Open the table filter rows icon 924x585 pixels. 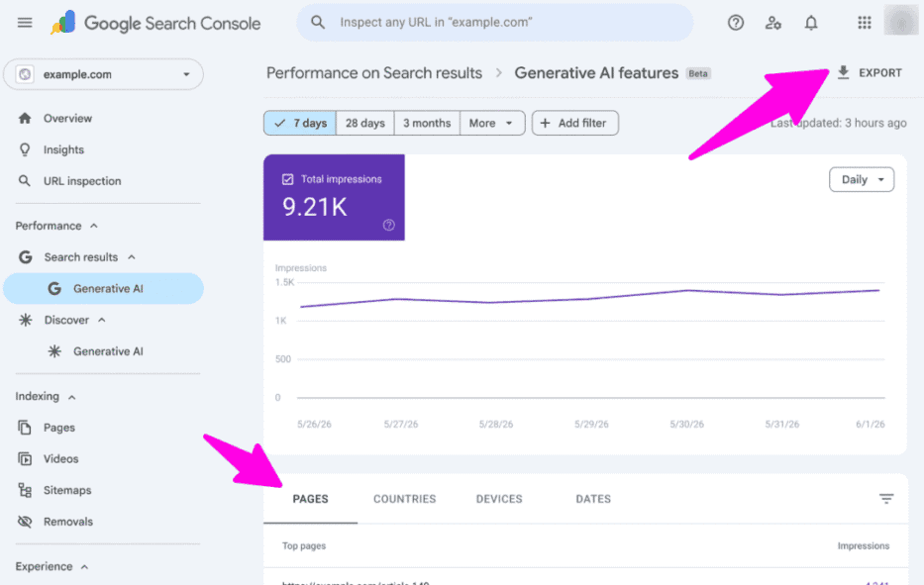point(886,499)
